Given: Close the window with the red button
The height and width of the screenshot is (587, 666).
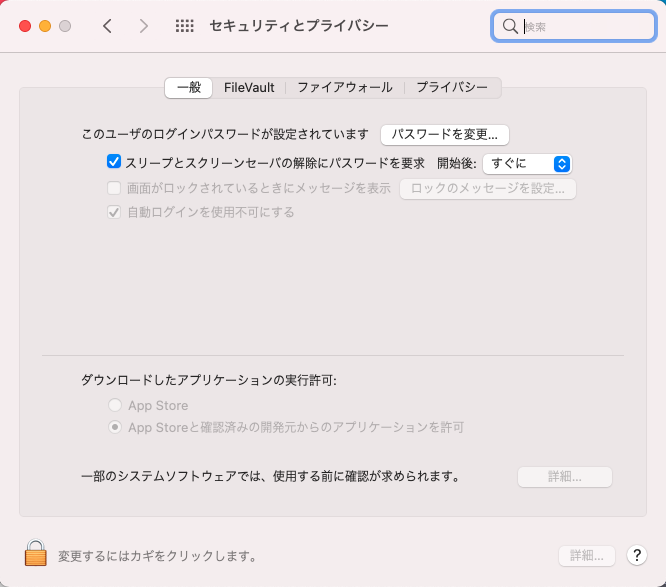Looking at the screenshot, I should pyautogui.click(x=25, y=26).
